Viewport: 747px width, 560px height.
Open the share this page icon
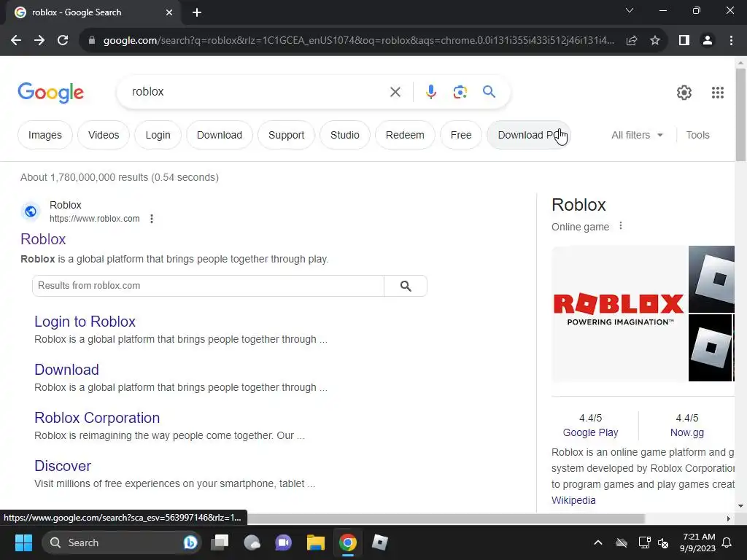pos(632,41)
